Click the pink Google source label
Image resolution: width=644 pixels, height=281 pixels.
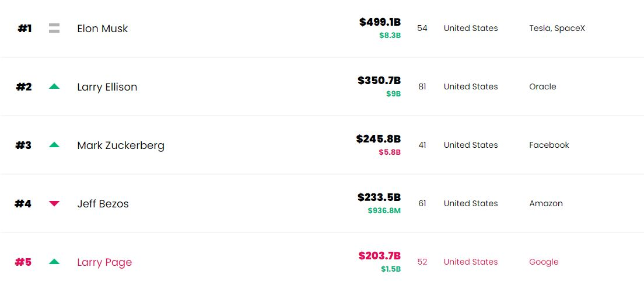[x=544, y=262]
